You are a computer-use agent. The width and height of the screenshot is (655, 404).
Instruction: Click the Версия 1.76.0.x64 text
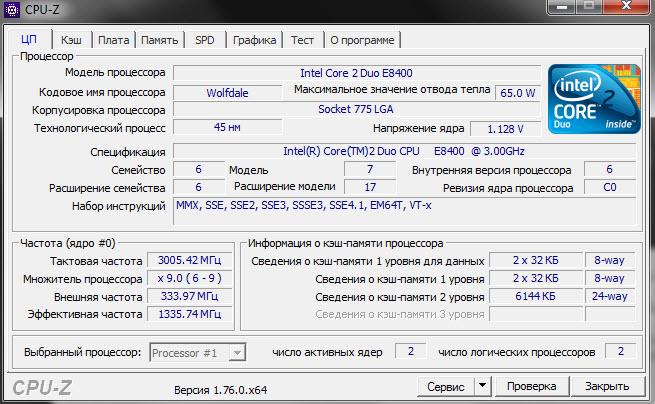tap(221, 390)
